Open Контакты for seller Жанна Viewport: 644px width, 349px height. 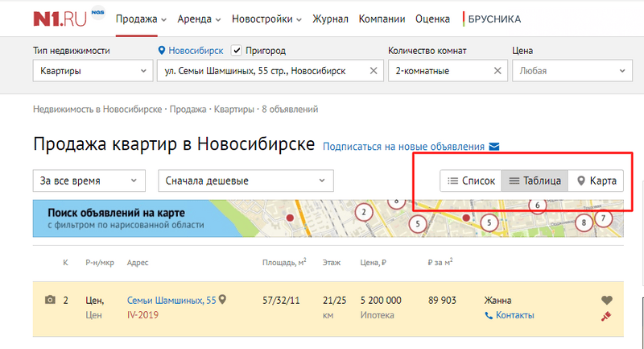tap(514, 315)
